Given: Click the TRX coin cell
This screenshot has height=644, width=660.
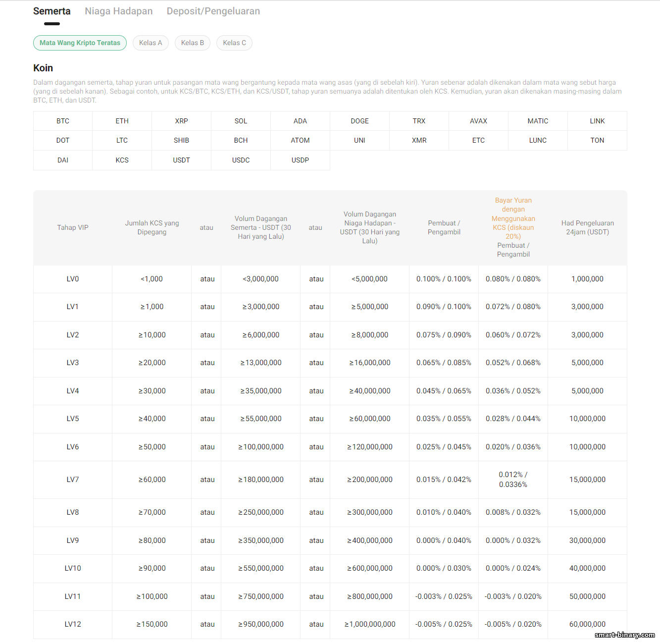Looking at the screenshot, I should click(419, 121).
